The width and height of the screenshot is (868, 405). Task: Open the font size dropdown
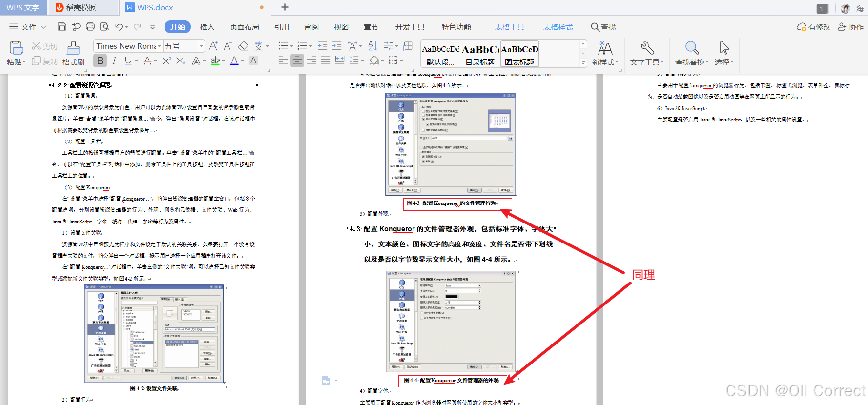(x=201, y=46)
